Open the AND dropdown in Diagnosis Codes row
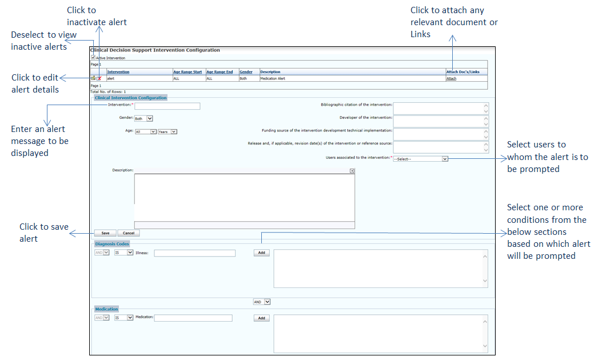 (102, 253)
